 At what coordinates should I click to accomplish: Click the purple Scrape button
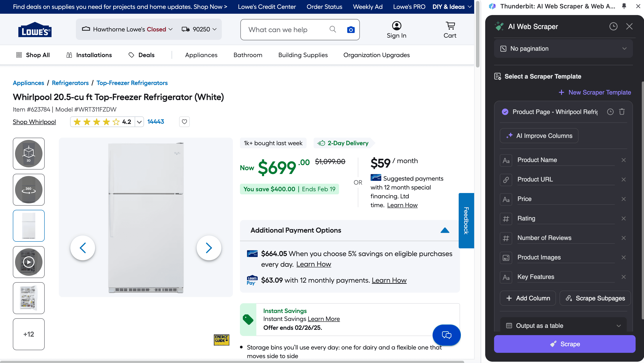(x=565, y=344)
